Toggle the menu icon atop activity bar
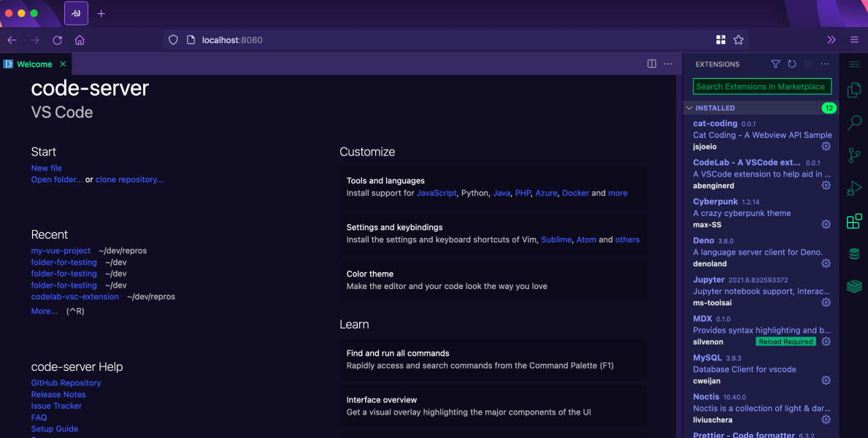This screenshot has width=868, height=438. [853, 64]
